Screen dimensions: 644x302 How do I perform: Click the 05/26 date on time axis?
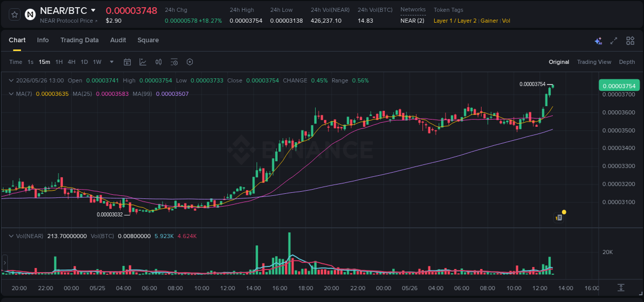[x=410, y=288]
